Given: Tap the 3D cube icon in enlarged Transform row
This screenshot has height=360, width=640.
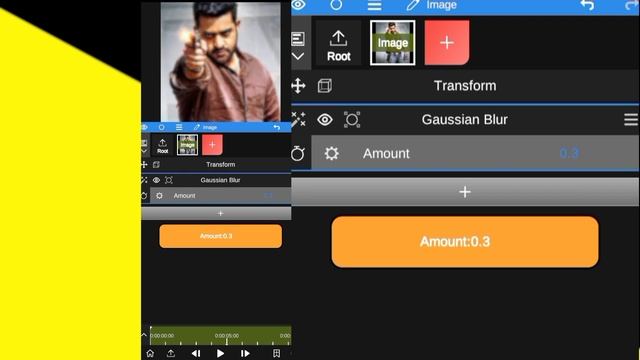Looking at the screenshot, I should 325,86.
